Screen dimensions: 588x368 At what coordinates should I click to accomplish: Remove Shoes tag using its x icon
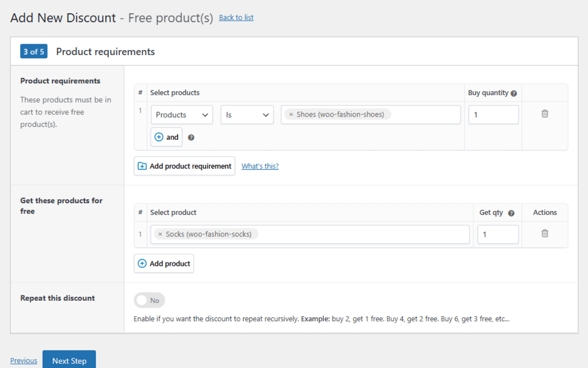pos(291,115)
